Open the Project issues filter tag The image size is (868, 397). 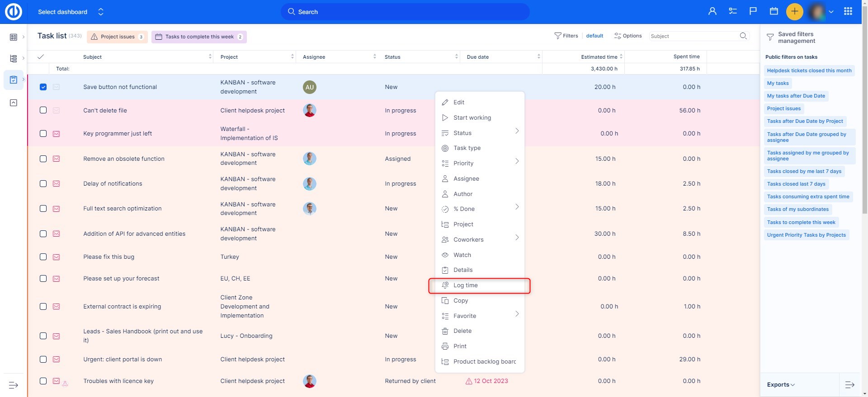[117, 37]
